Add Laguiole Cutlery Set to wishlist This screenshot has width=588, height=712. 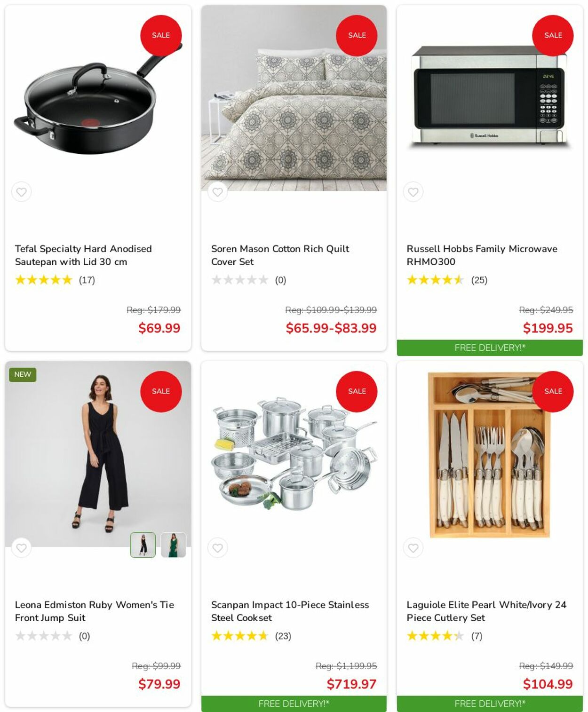(x=413, y=548)
